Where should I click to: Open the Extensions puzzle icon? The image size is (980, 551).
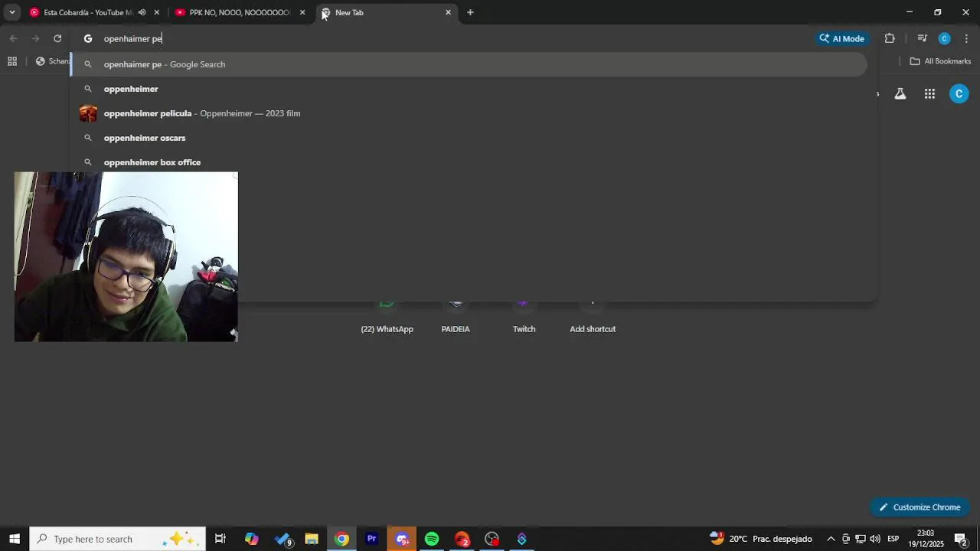click(x=890, y=38)
